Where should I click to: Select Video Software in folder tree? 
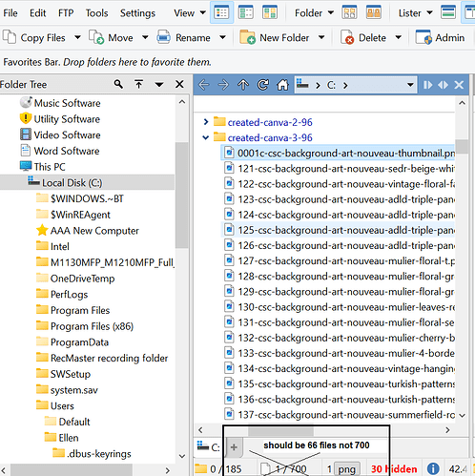coord(67,135)
